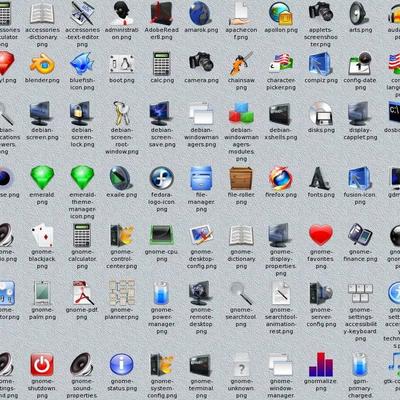Click the accessories-dictionary.png book icon
Viewport: 400px width, 400px height.
(42, 13)
